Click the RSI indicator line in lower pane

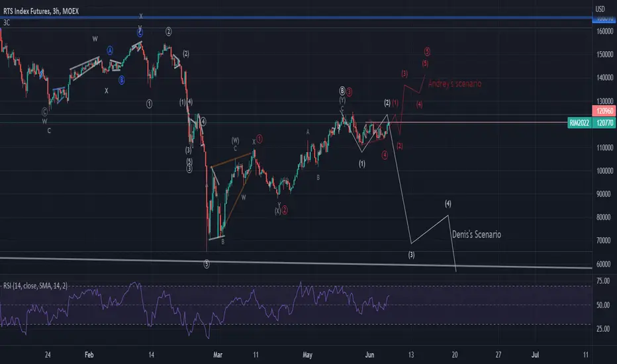pos(195,310)
